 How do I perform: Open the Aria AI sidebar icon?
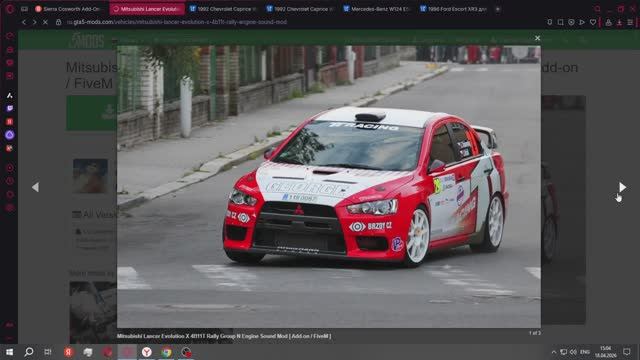10,96
